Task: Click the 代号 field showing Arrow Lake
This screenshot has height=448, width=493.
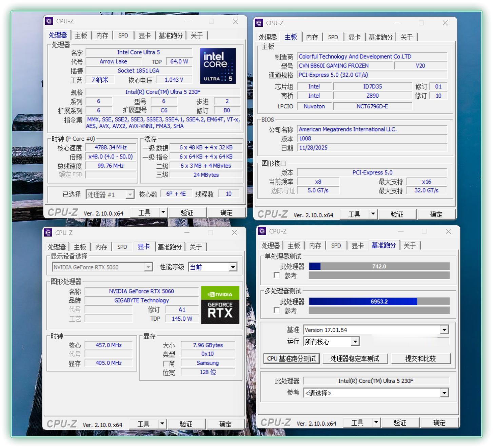Action: [114, 61]
